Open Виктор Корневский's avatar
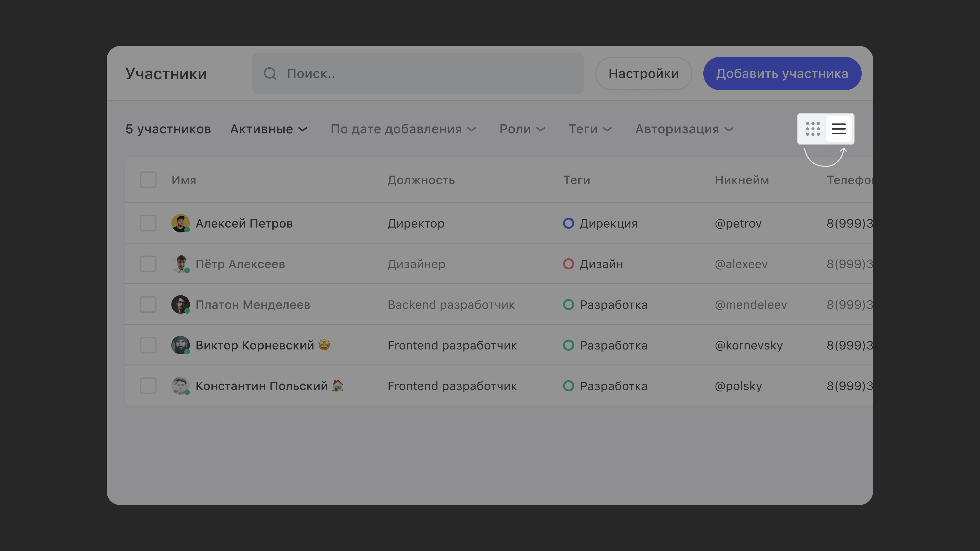Viewport: 980px width, 551px height. [180, 345]
